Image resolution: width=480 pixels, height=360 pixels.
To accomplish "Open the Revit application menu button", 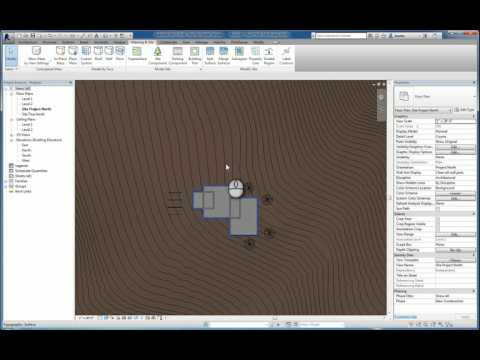I will tap(8, 36).
